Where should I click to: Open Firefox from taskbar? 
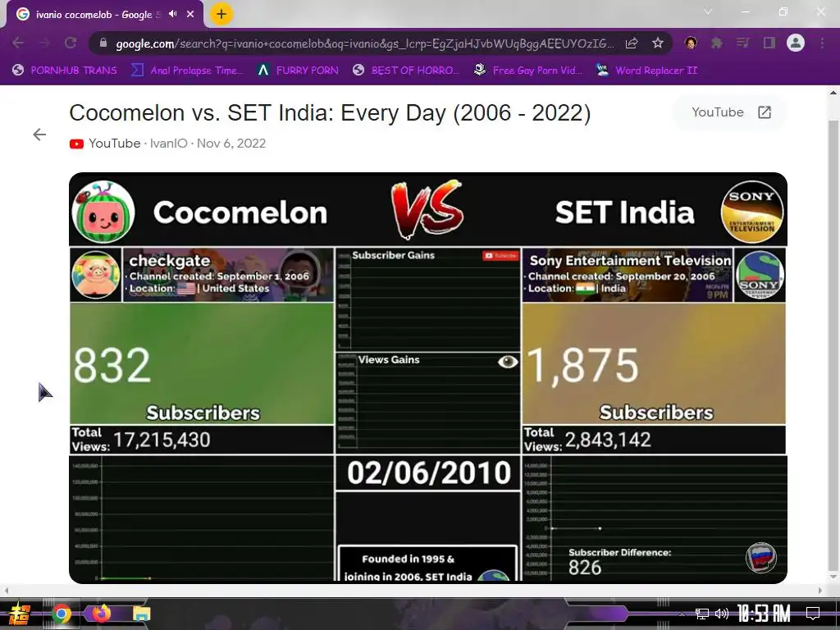[101, 613]
